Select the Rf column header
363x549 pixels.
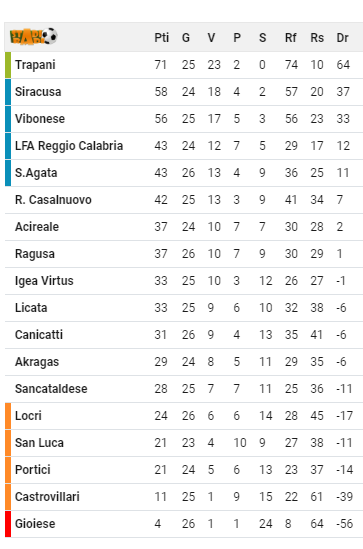point(291,38)
